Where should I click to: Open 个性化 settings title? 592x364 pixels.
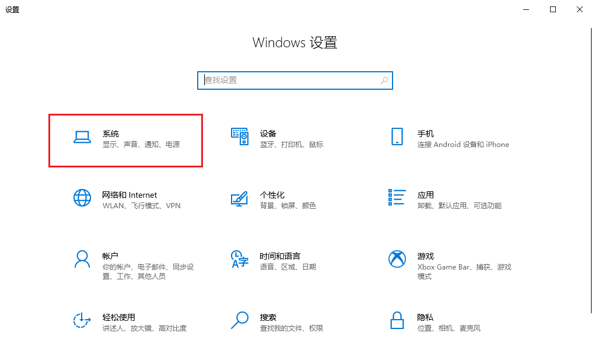[x=272, y=195]
